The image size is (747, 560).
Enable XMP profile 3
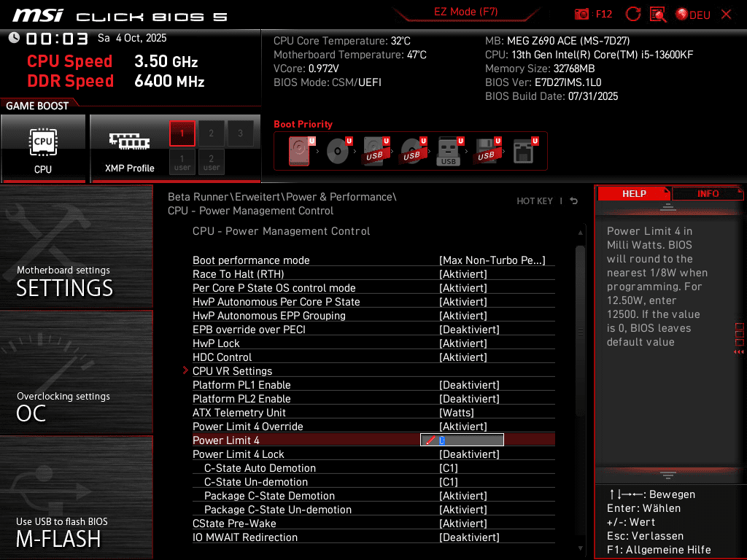[x=240, y=133]
